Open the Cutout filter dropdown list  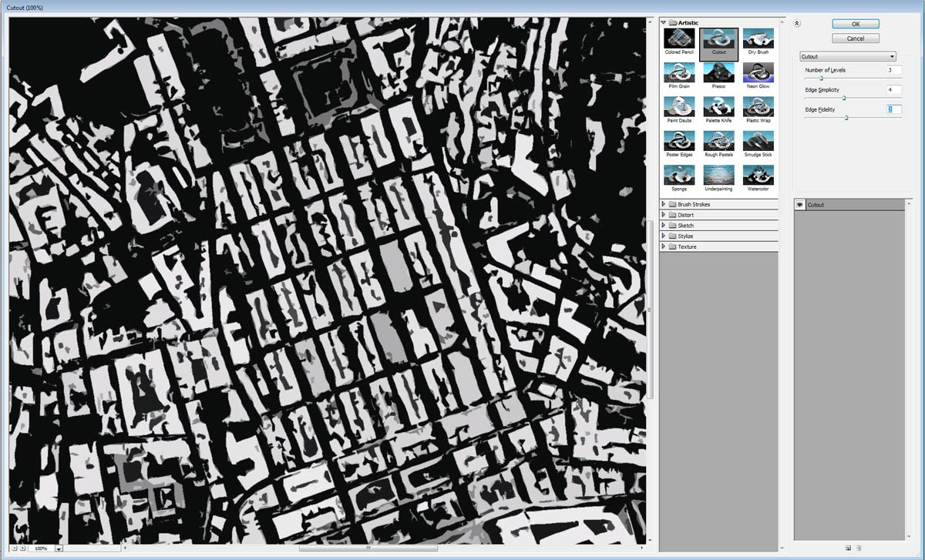[847, 56]
